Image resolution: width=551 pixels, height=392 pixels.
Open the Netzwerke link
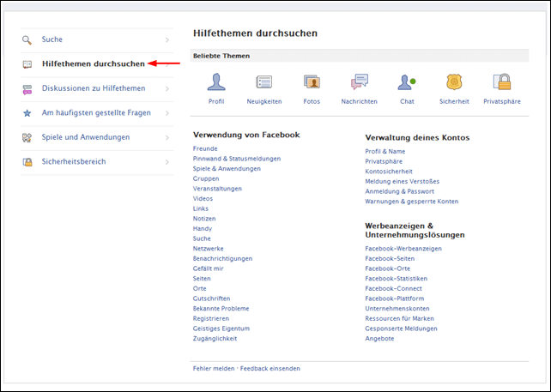208,249
